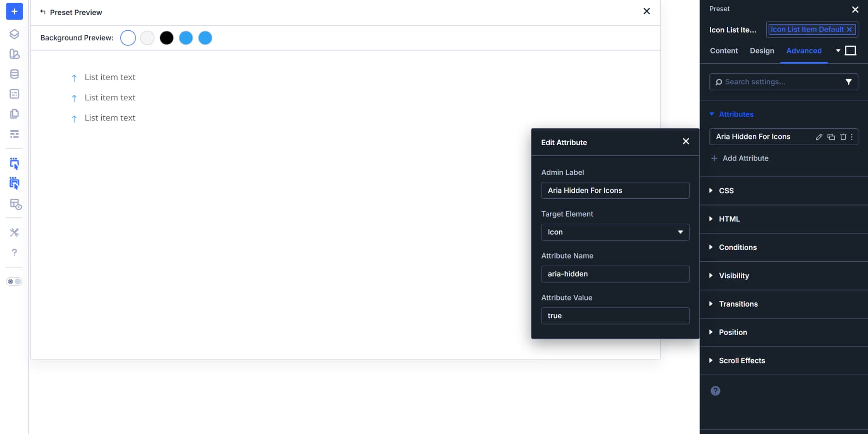Open the help question mark icon
Viewport: 868px width, 434px height.
click(14, 252)
